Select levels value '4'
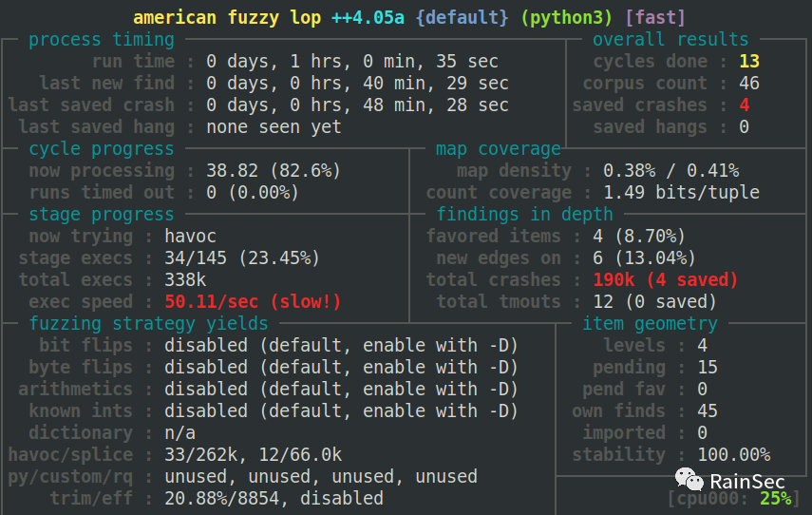 pyautogui.click(x=702, y=345)
